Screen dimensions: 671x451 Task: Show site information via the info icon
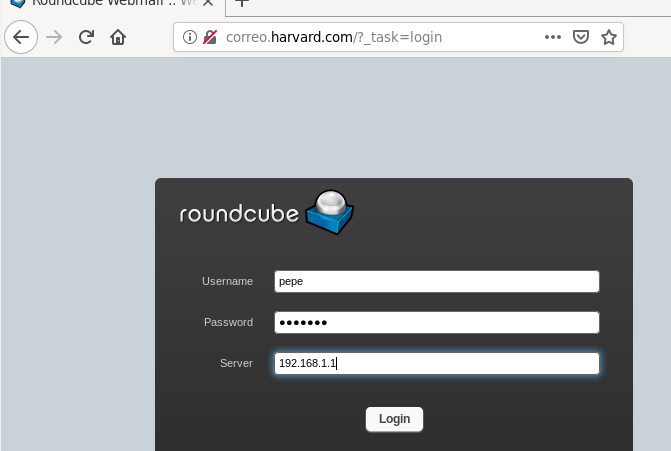190,38
